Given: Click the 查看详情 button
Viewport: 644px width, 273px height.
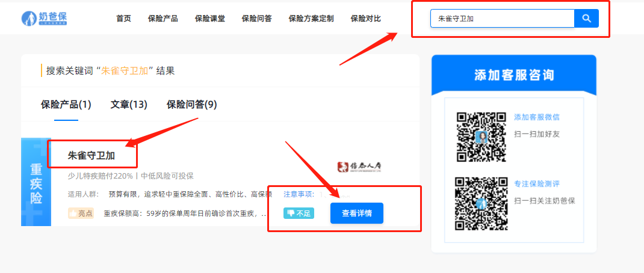Looking at the screenshot, I should (x=356, y=213).
